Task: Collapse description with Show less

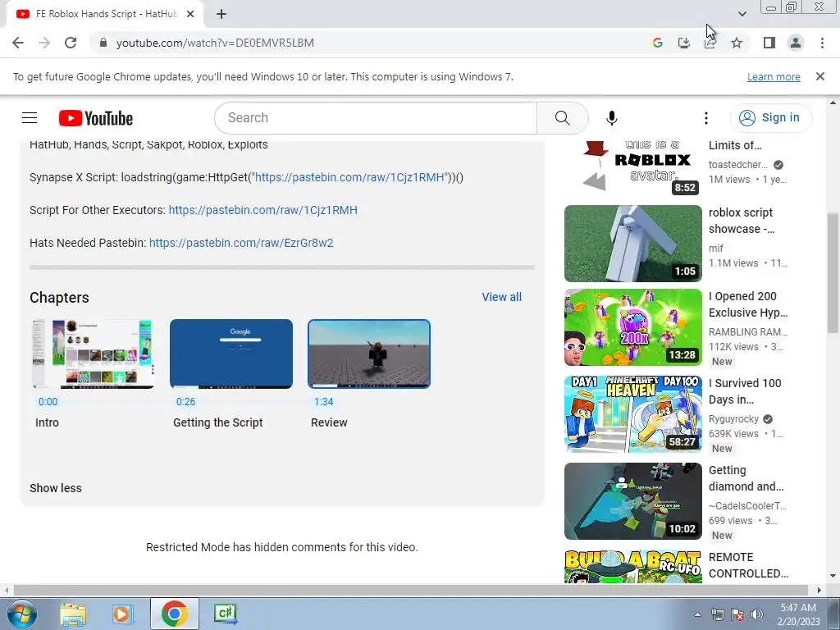Action: tap(56, 488)
